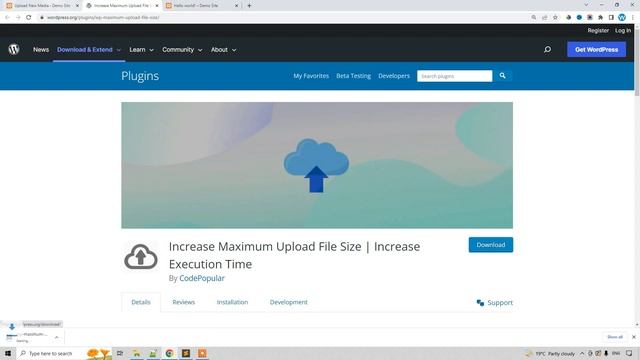Screen dimensions: 640x360
Task: Click the plugin's cloud upload logo icon
Action: (x=141, y=256)
